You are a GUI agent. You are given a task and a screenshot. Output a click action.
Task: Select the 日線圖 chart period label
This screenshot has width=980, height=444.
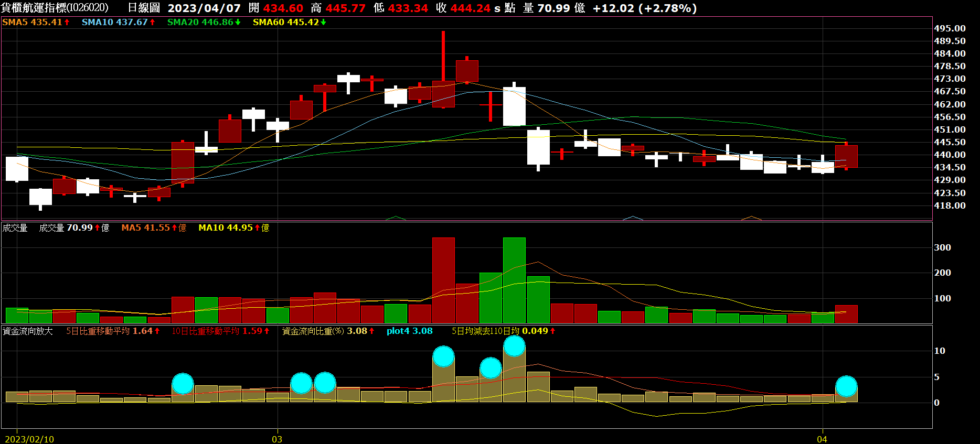[x=144, y=8]
